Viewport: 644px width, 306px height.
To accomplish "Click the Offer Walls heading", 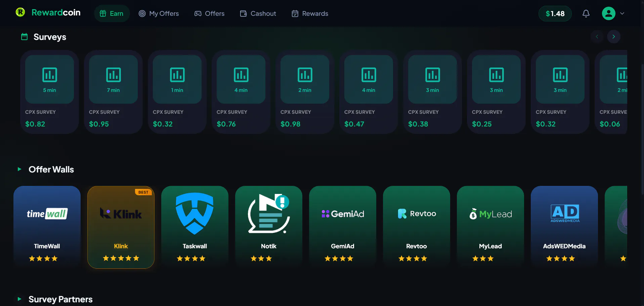I will coord(51,169).
